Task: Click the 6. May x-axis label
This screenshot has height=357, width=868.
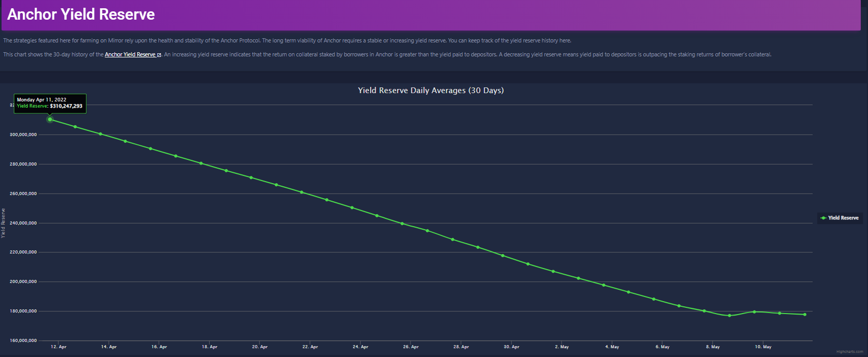Action: (663, 347)
